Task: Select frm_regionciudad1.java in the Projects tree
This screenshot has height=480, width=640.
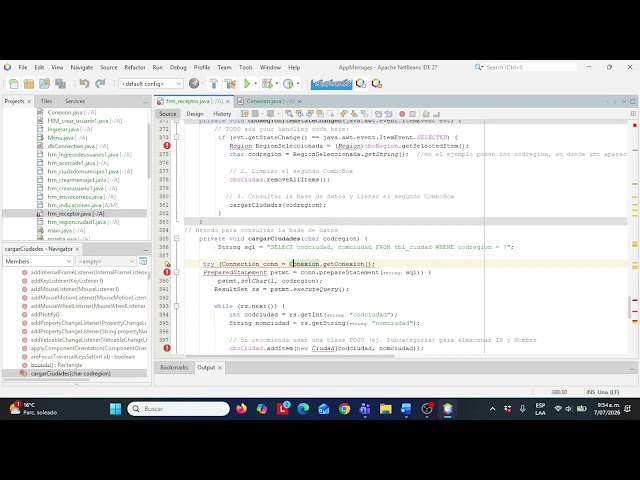Action: (83, 222)
